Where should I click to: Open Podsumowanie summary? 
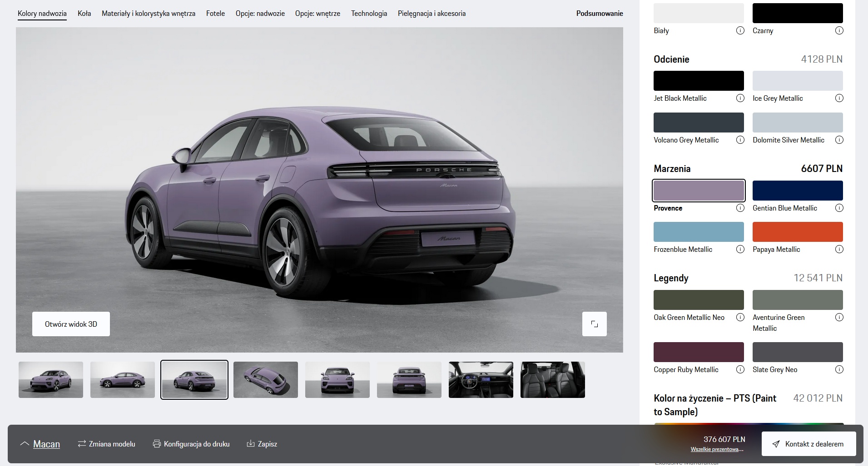[600, 14]
